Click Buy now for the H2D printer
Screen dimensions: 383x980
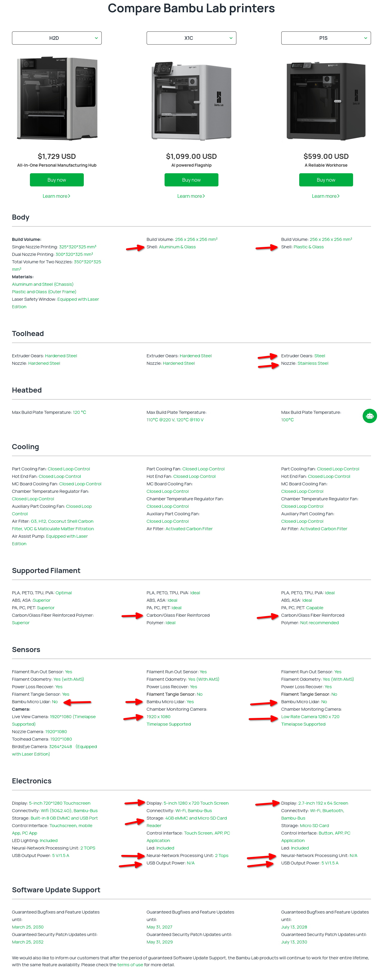tap(57, 180)
